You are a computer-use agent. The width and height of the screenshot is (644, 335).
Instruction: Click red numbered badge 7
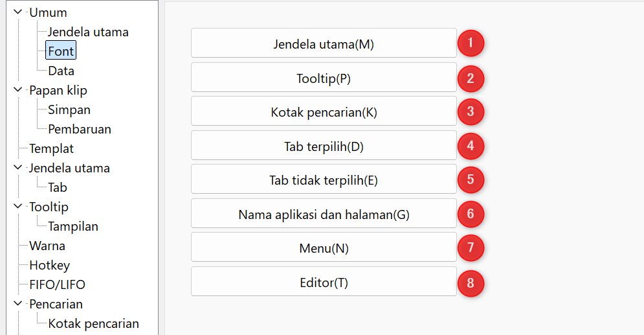tap(471, 248)
